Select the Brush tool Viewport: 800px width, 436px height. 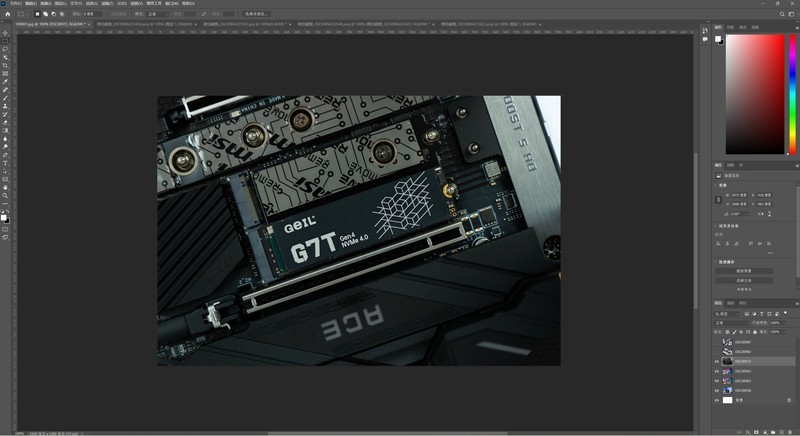(x=6, y=97)
